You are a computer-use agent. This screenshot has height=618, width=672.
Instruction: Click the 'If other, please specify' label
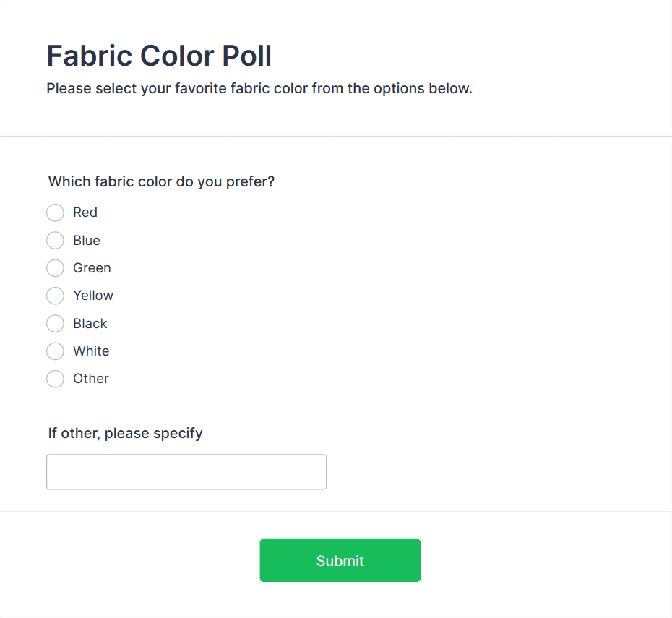126,434
